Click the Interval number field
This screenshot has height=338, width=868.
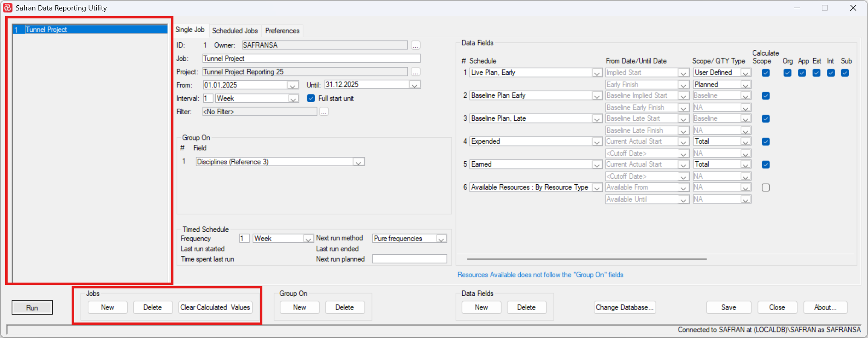click(208, 98)
